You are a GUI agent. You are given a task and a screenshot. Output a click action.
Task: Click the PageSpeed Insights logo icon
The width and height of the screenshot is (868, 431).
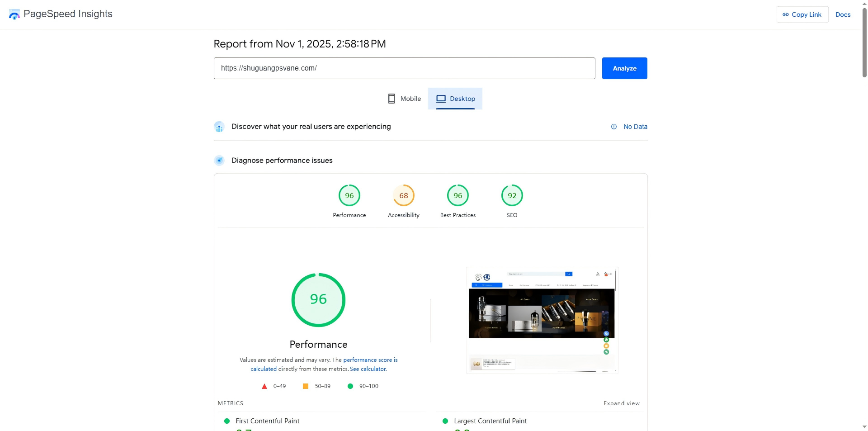tap(14, 14)
